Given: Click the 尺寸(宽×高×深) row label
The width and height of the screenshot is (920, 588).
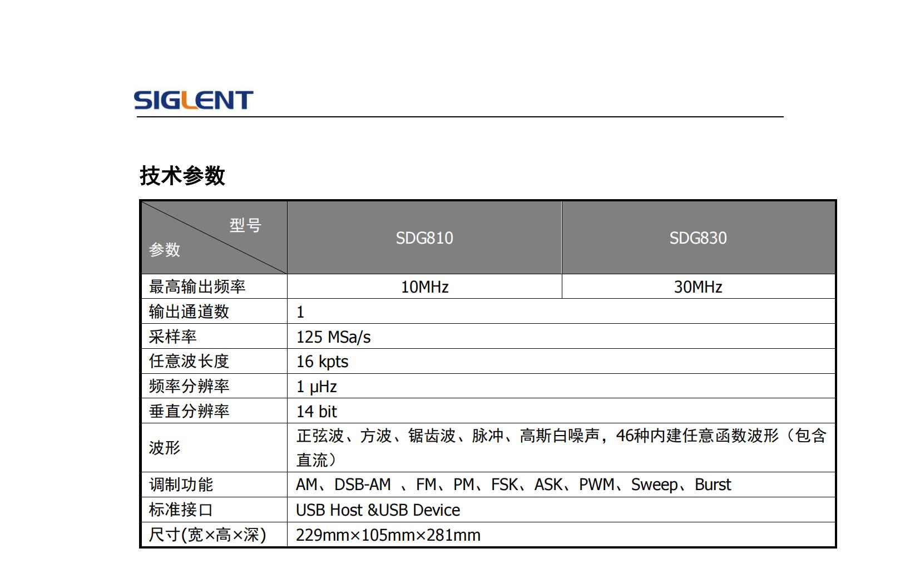Looking at the screenshot, I should click(207, 535).
